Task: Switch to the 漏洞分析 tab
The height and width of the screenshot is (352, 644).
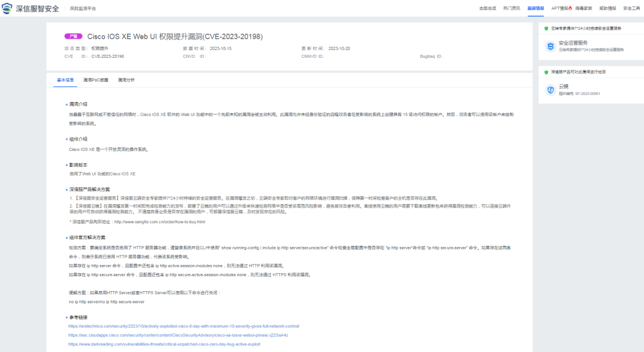Action: tap(126, 80)
